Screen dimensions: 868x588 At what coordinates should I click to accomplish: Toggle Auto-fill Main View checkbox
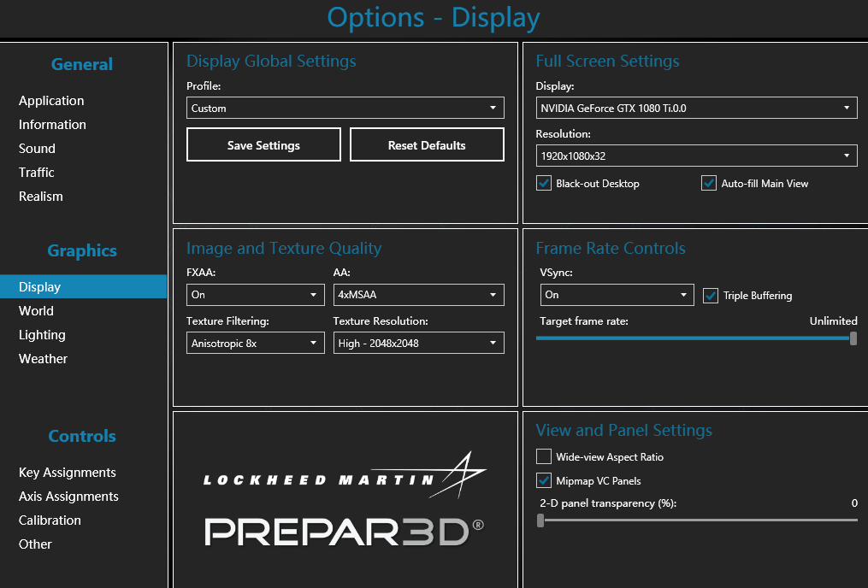pos(708,183)
